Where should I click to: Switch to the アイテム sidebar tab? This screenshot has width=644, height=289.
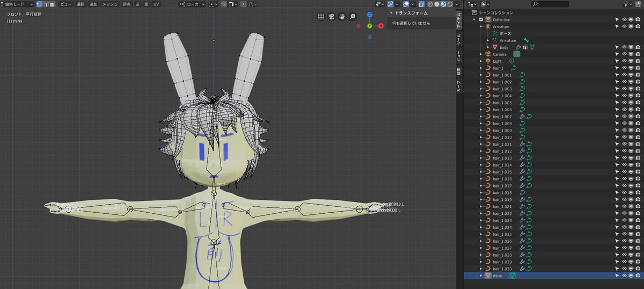click(459, 20)
